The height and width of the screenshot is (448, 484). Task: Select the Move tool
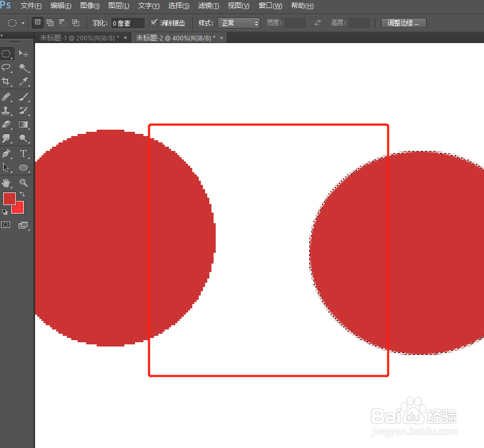coord(23,54)
